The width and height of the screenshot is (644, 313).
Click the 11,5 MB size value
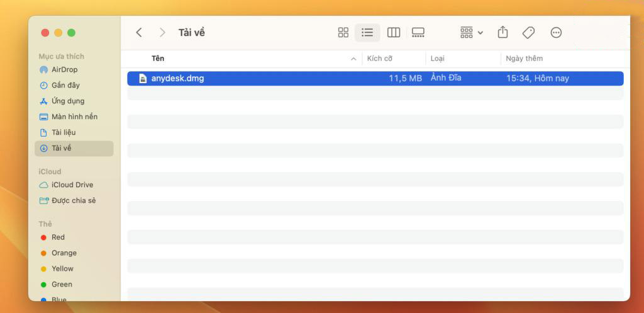[405, 78]
